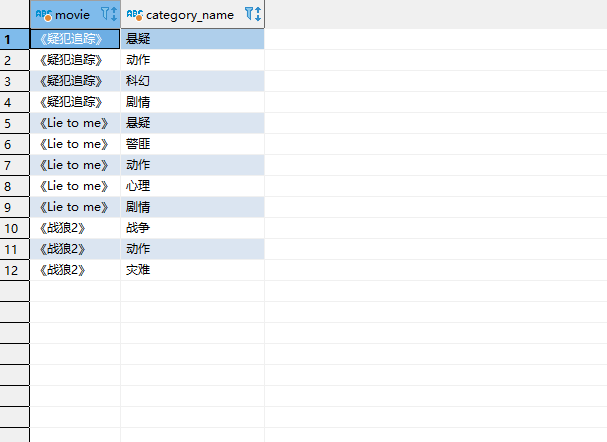Click the 科幻 category cell
The width and height of the screenshot is (607, 442).
pyautogui.click(x=192, y=81)
